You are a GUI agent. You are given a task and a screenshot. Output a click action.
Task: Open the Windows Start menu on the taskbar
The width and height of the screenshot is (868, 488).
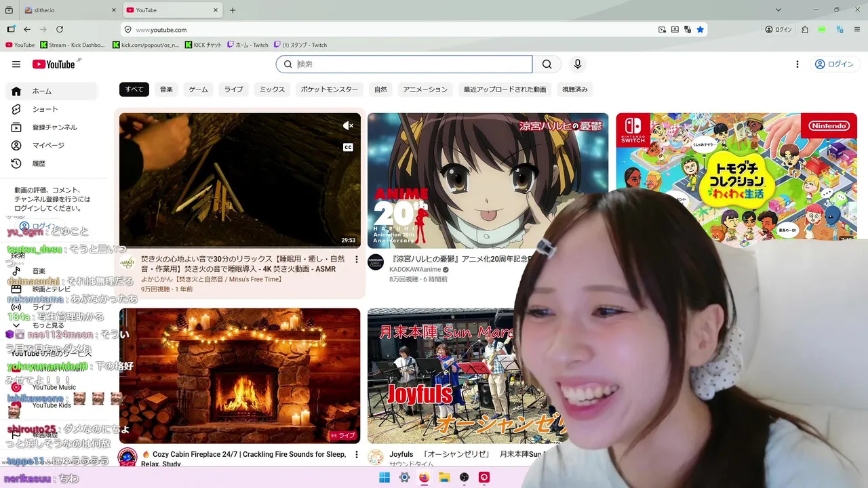[x=384, y=477]
